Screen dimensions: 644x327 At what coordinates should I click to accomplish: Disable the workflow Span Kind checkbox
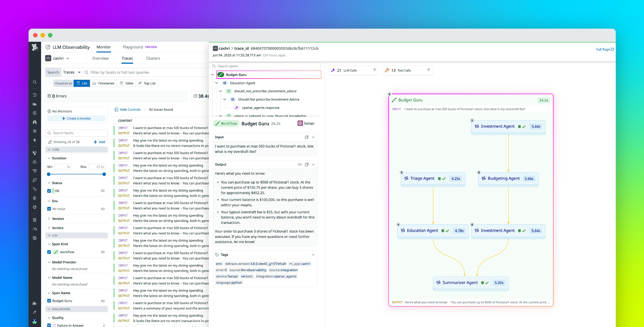point(49,252)
